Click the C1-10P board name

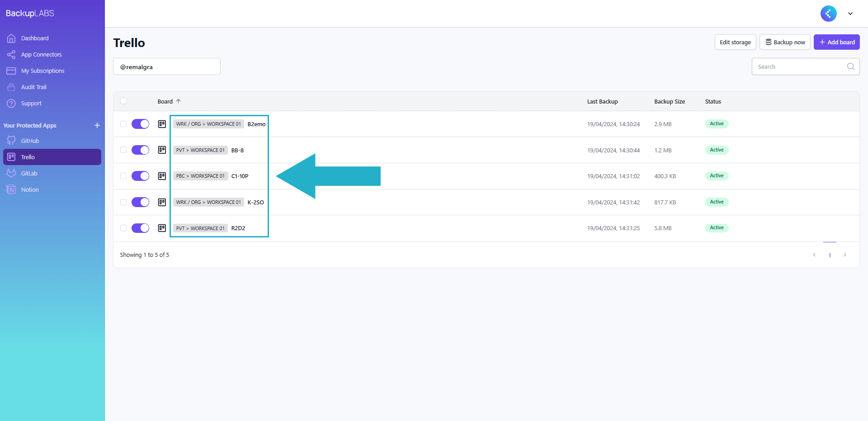[240, 176]
